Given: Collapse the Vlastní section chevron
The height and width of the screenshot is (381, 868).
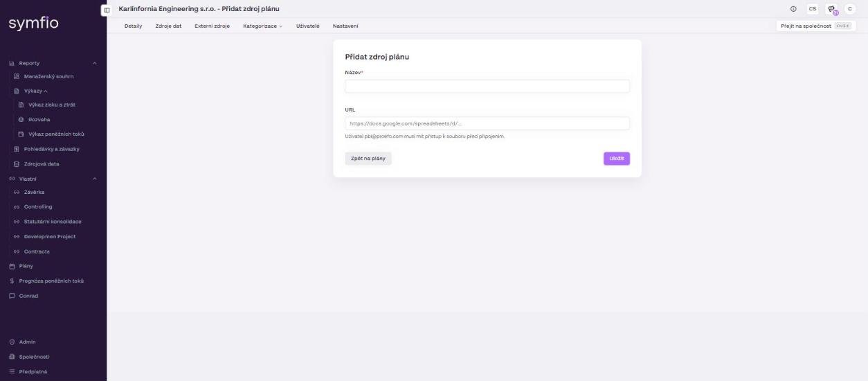Looking at the screenshot, I should click(x=95, y=179).
